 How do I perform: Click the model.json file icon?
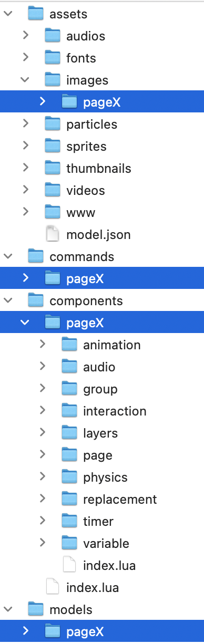pyautogui.click(x=53, y=234)
